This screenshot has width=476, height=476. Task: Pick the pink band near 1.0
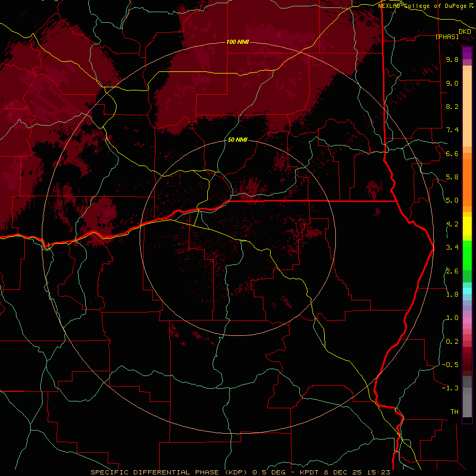pos(467,321)
